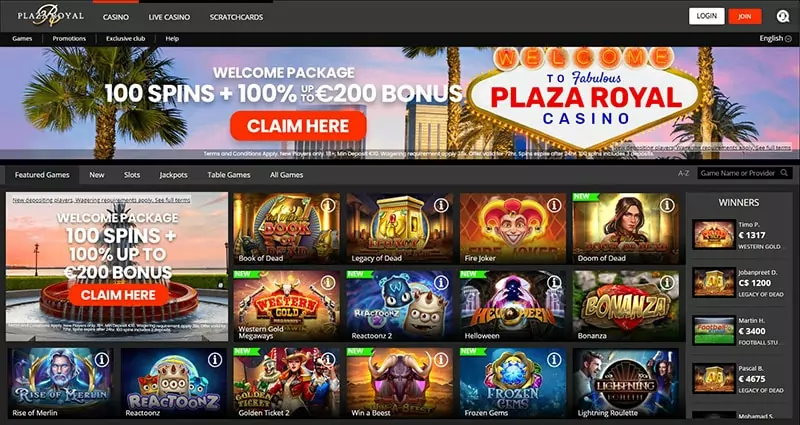Open info icon on Legacy of Dead tile
Viewport: 800px width, 425px height.
coord(441,206)
